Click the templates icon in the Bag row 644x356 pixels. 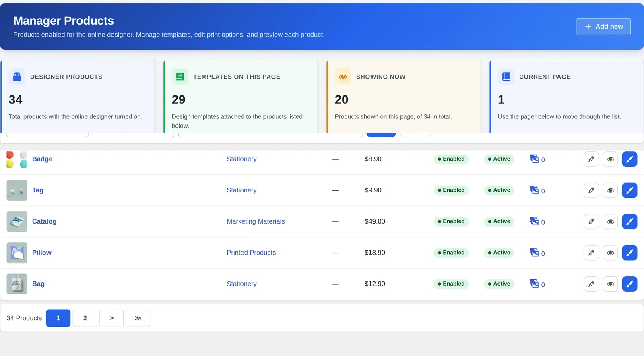(x=534, y=284)
